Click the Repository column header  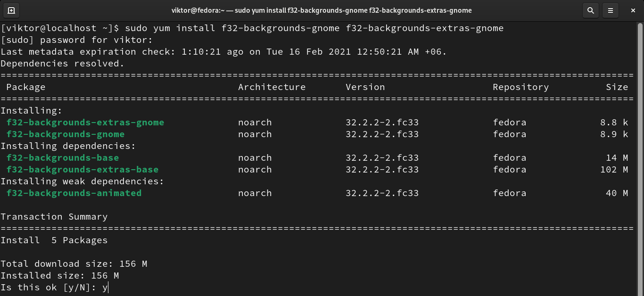(520, 87)
